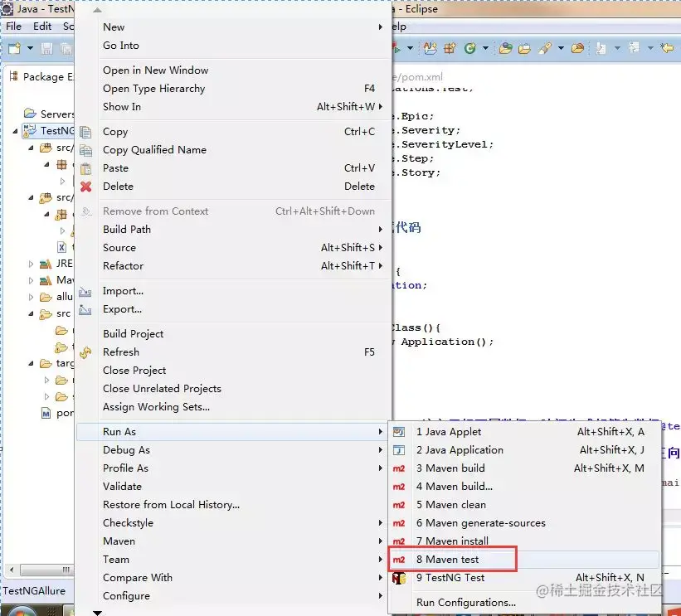Click the Open Type toolbar icon
The image size is (681, 616).
pyautogui.click(x=505, y=48)
